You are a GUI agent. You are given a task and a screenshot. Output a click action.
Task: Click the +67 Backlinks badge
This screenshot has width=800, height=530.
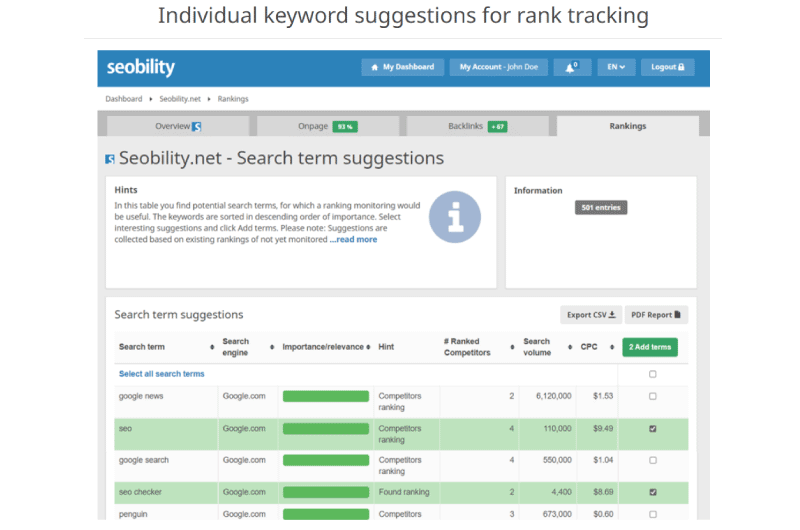pos(497,127)
